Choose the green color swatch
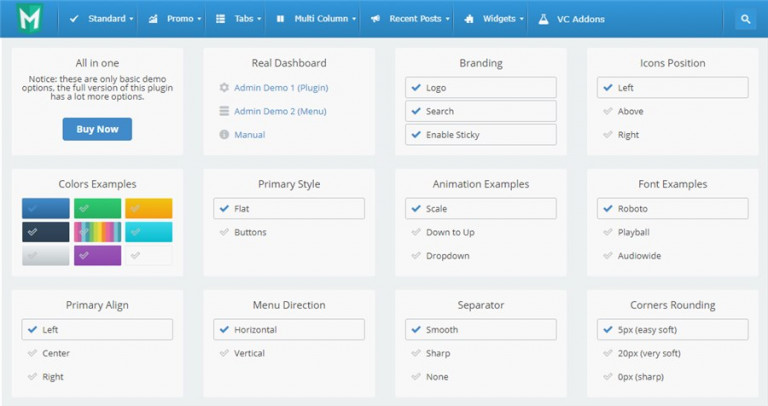 point(97,208)
